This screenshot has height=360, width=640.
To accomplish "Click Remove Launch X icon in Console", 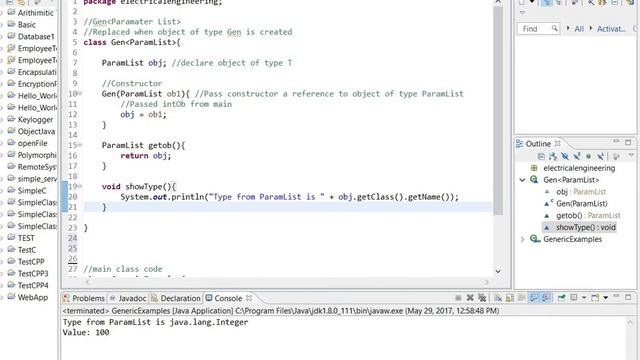I will click(470, 298).
